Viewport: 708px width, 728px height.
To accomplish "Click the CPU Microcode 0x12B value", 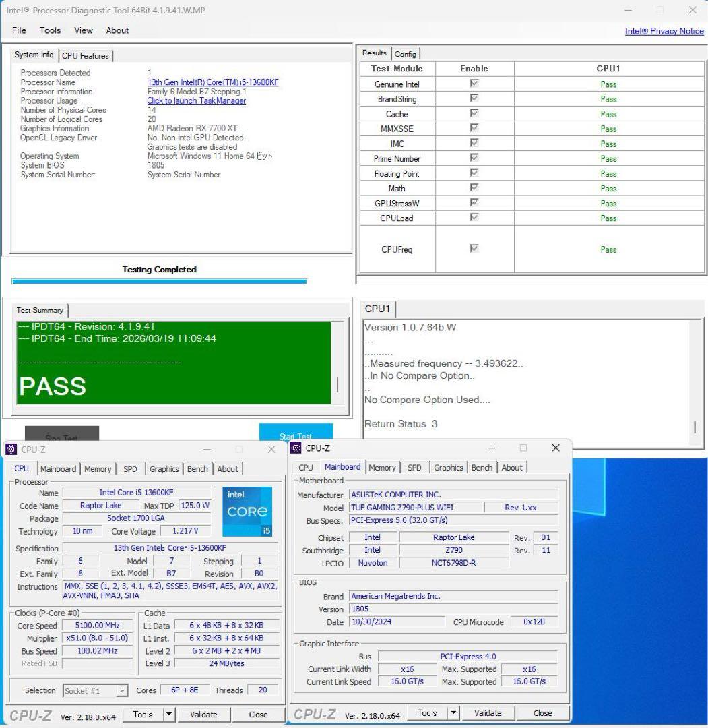I will pyautogui.click(x=534, y=621).
